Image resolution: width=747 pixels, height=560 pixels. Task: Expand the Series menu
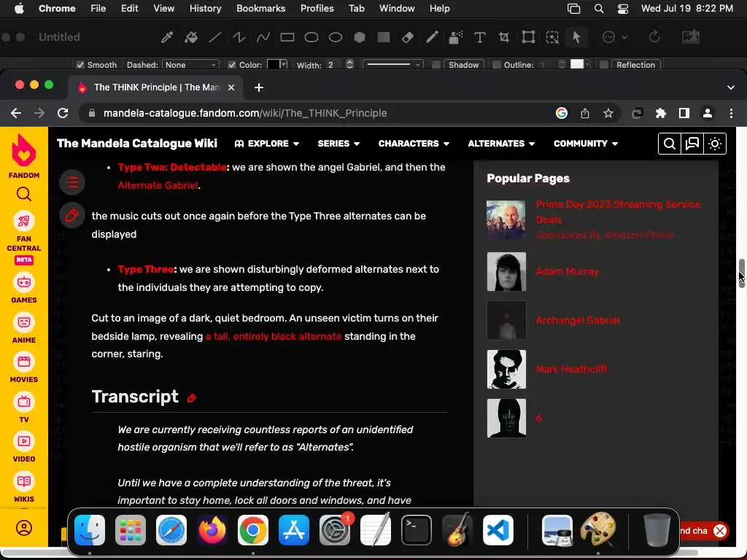[x=338, y=144]
